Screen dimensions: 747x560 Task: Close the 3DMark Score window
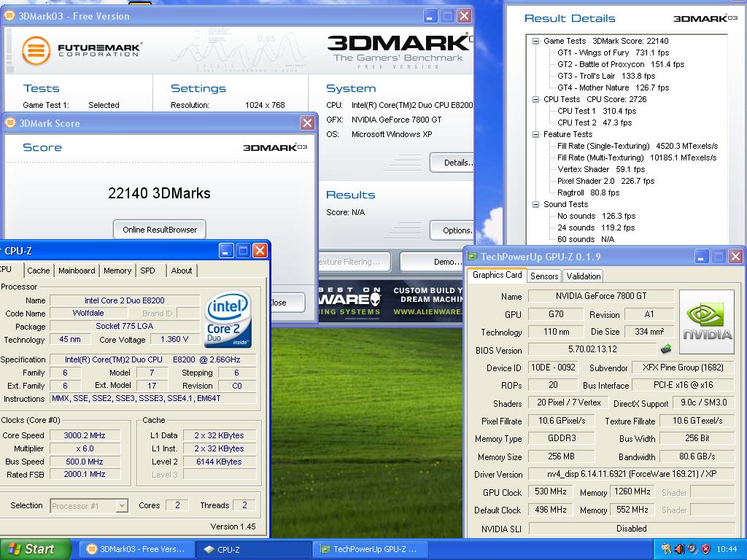click(x=307, y=122)
